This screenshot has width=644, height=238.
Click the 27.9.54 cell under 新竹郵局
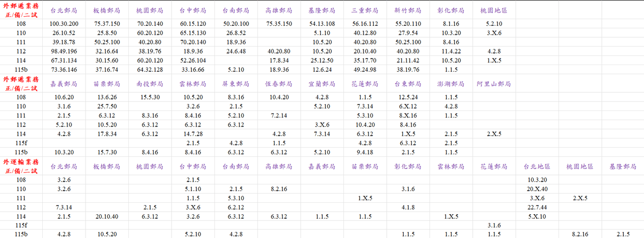point(408,33)
